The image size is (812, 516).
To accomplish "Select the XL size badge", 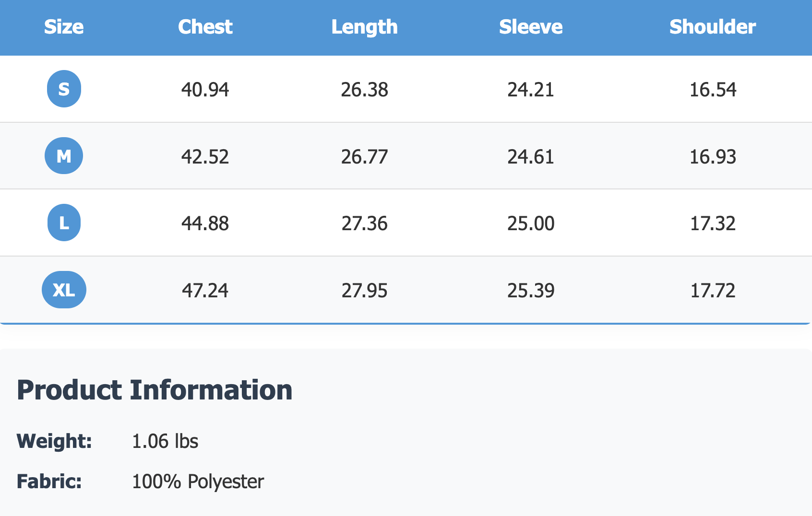I will coord(64,290).
